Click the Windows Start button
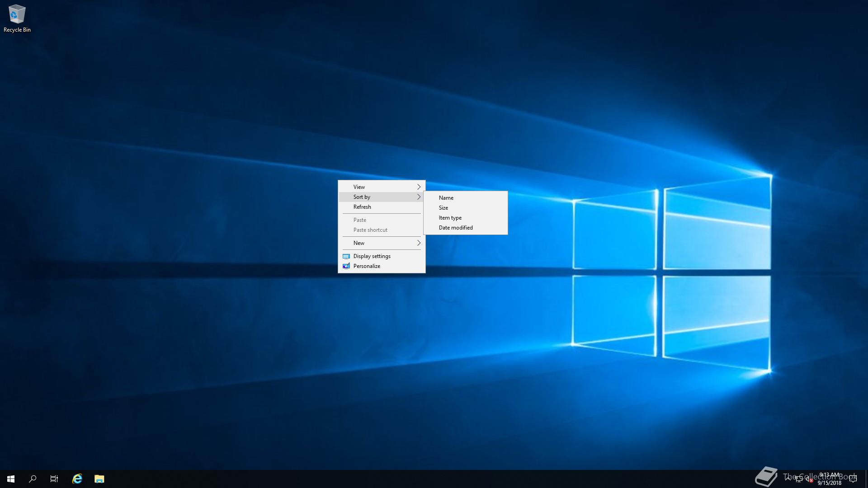Screen dimensions: 868x488 pos(11,479)
